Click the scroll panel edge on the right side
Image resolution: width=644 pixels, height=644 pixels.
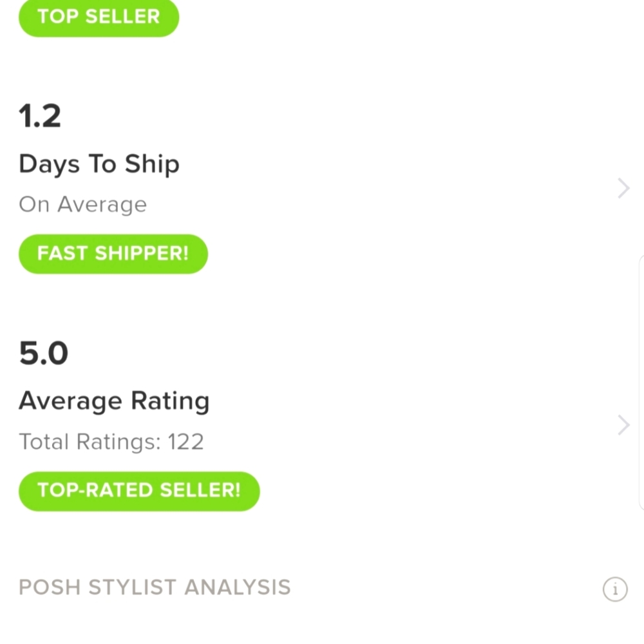coord(641,382)
